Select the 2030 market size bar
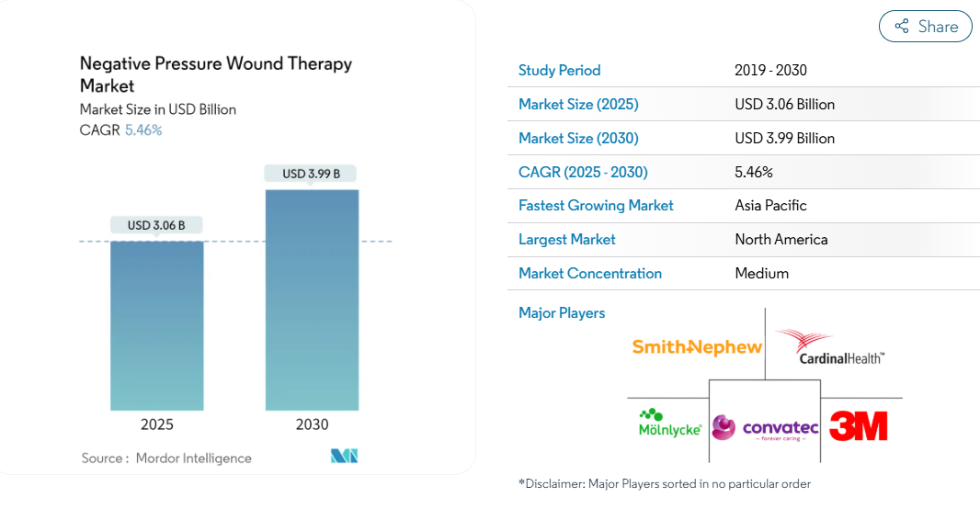Screen dimensions: 980x520 pyautogui.click(x=312, y=300)
